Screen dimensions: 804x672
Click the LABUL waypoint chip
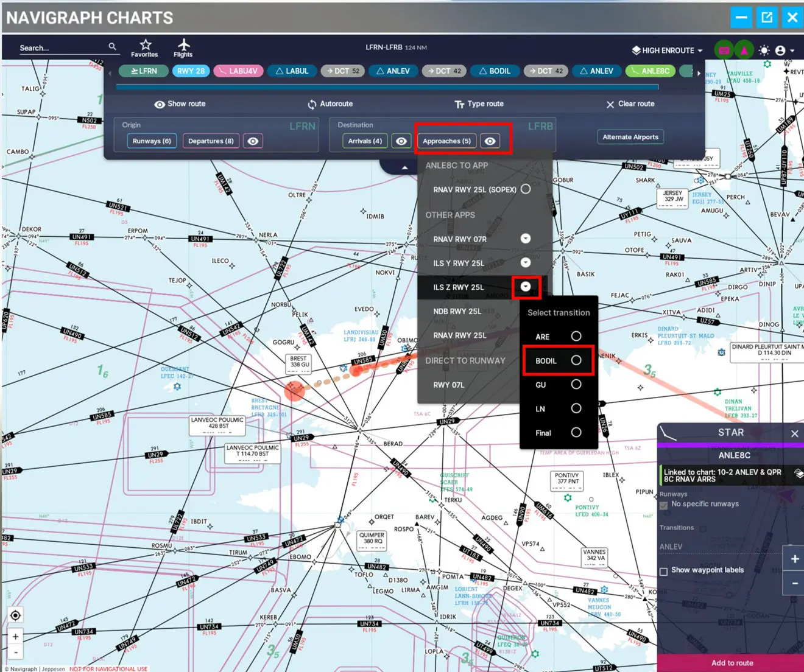tap(292, 71)
